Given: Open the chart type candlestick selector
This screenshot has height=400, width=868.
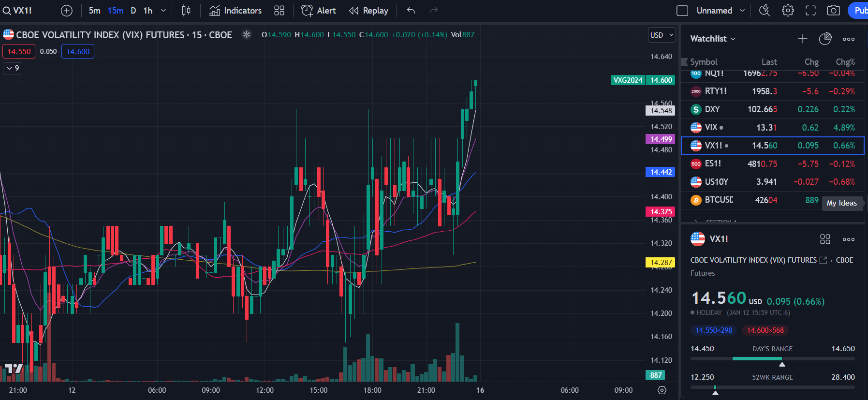Looking at the screenshot, I should 186,11.
